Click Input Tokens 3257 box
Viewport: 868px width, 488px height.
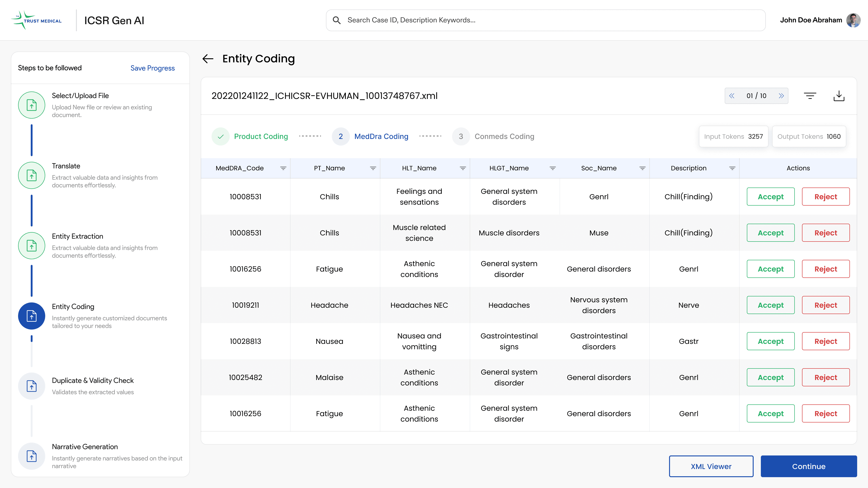click(733, 136)
